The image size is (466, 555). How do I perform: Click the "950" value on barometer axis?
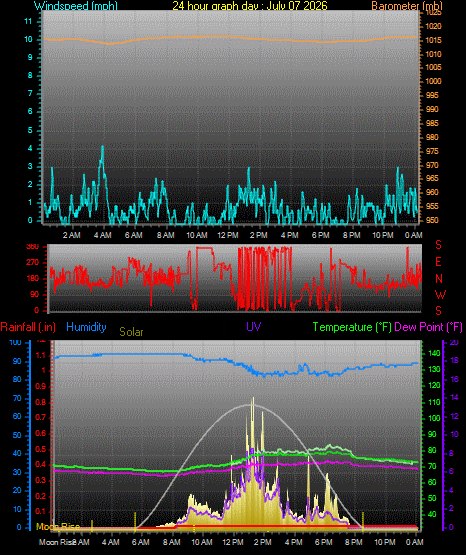click(432, 220)
